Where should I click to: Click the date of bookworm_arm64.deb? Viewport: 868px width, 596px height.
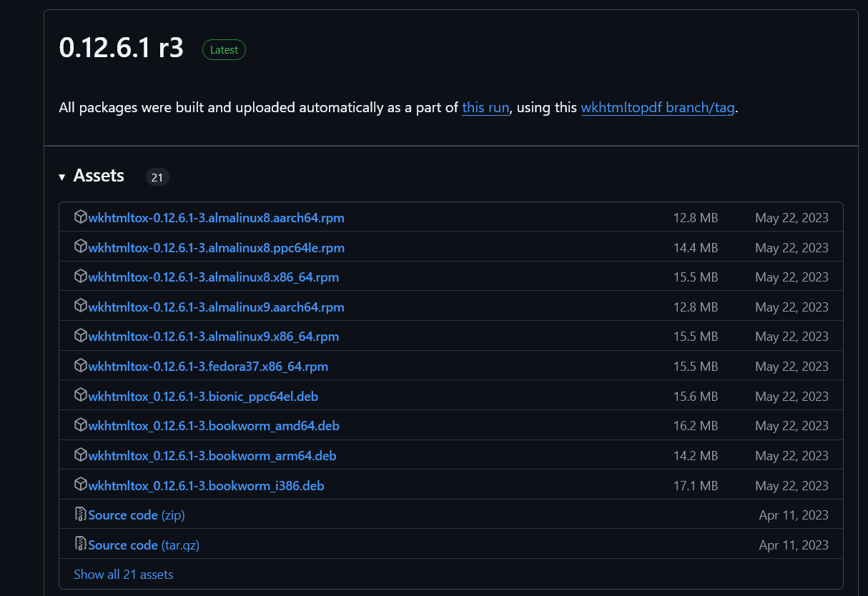click(x=792, y=456)
